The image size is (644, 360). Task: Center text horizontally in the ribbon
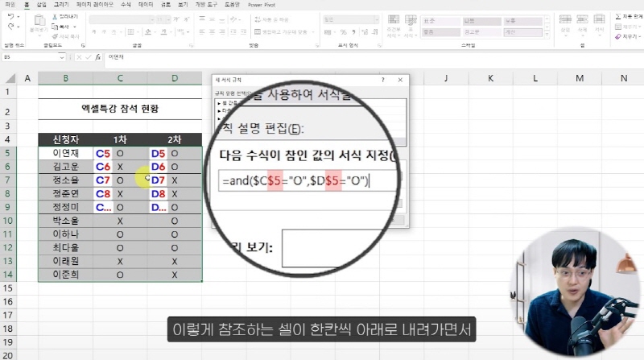(x=212, y=31)
